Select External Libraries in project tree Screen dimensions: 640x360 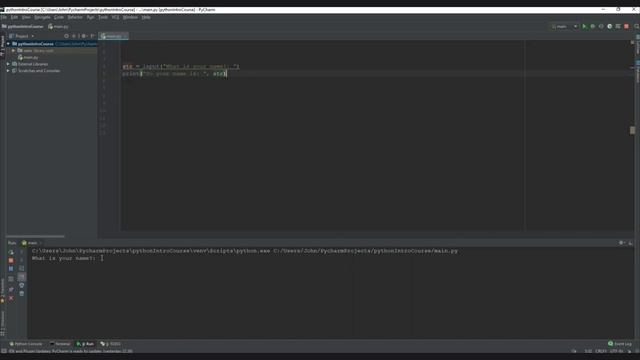pyautogui.click(x=33, y=64)
